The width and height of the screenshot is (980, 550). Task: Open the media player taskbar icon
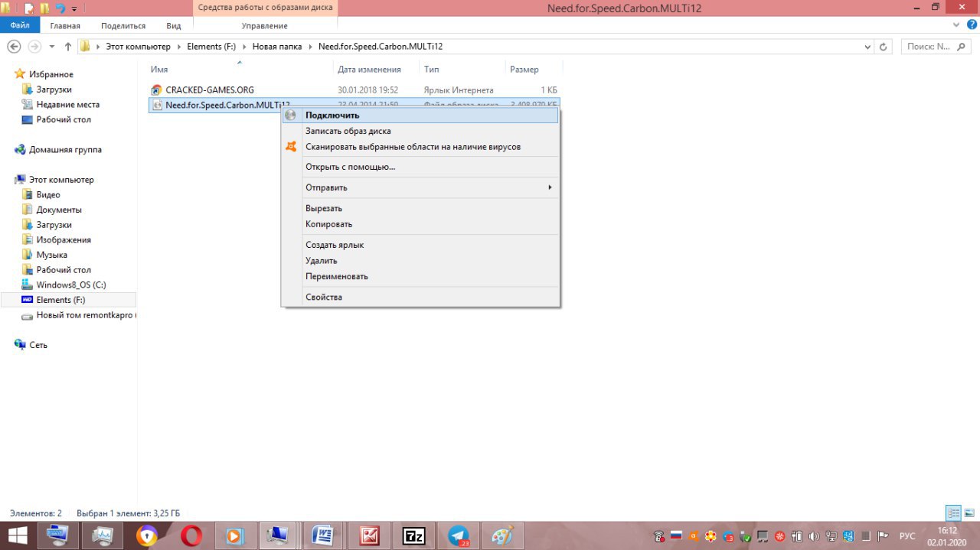coord(235,535)
